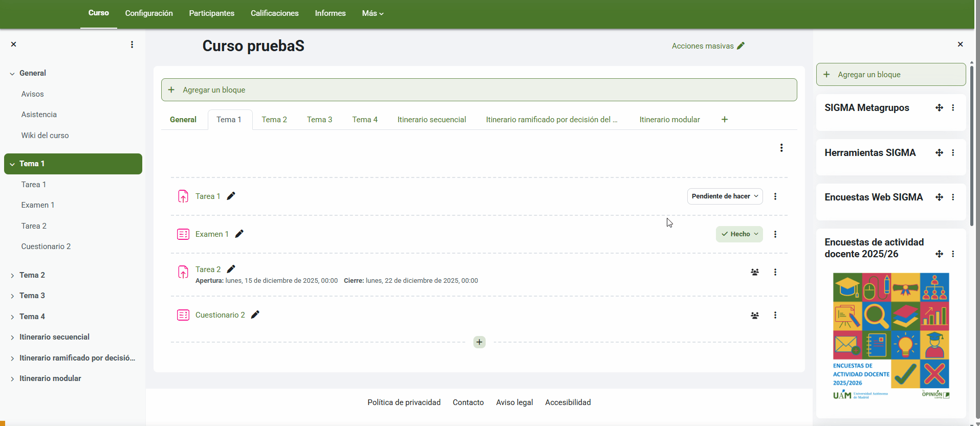This screenshot has width=980, height=426.
Task: Expand the Más menu in top navigation
Action: [372, 13]
